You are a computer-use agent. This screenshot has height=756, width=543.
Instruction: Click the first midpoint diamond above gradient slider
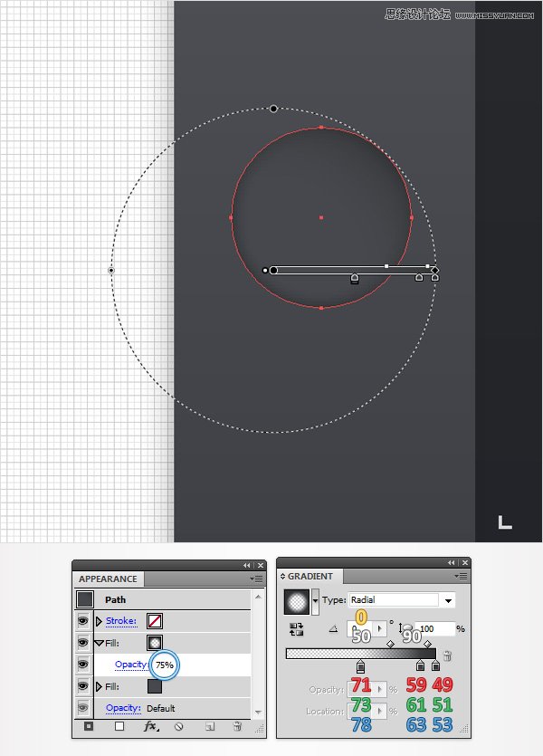[x=390, y=644]
